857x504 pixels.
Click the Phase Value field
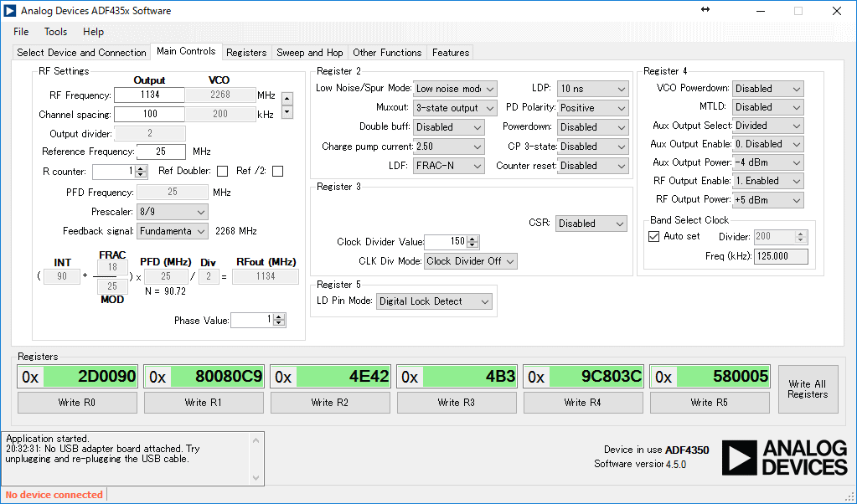coord(252,320)
